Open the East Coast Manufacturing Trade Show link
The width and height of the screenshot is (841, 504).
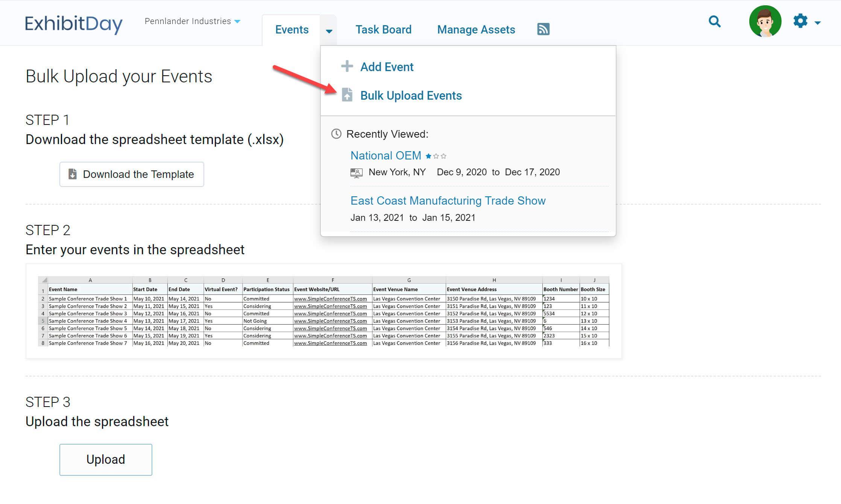point(448,200)
